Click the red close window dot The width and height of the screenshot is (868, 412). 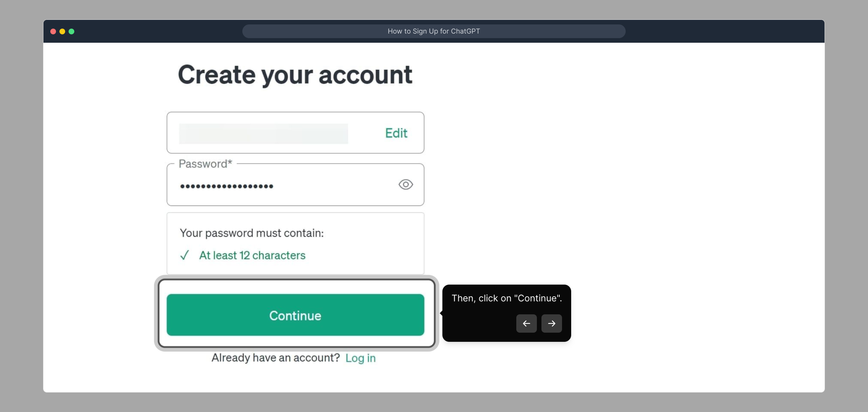coord(53,31)
